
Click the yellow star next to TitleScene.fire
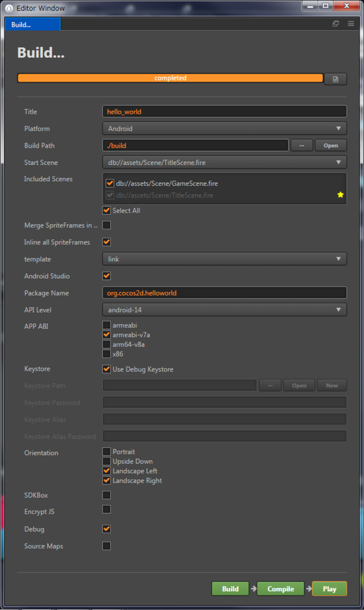340,194
